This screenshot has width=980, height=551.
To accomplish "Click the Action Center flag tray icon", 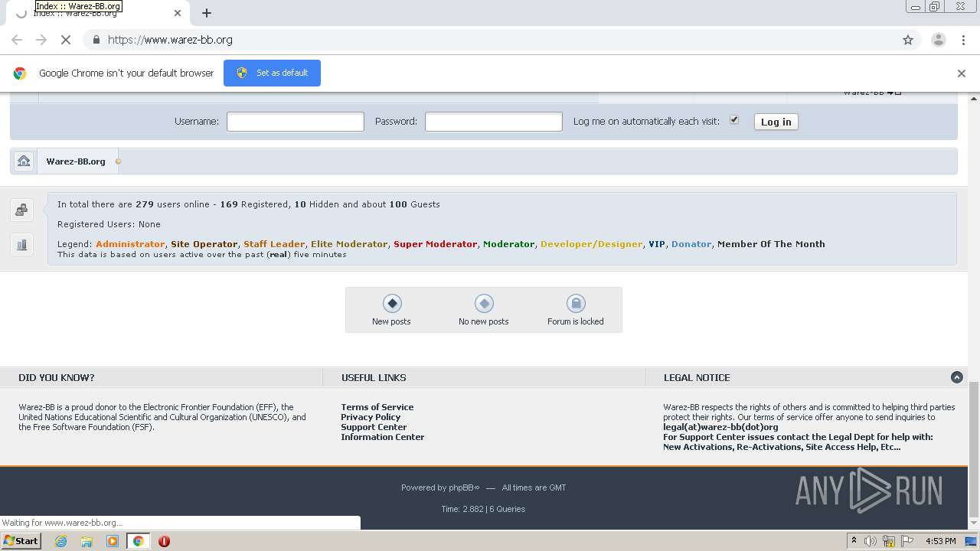I will pos(907,541).
